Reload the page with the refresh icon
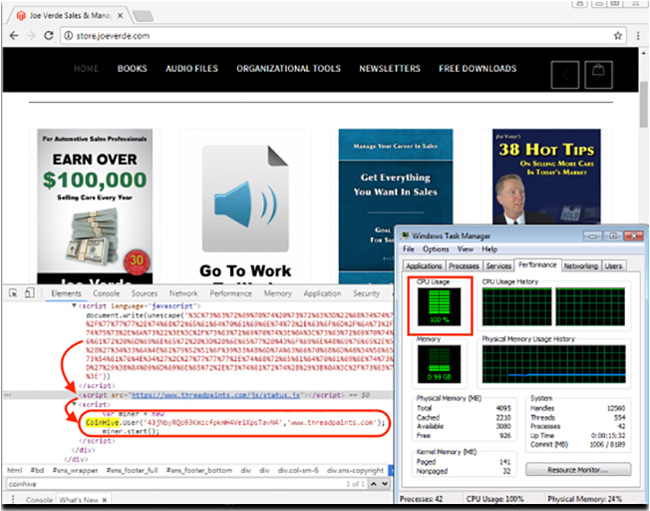This screenshot has width=650, height=511. point(49,36)
